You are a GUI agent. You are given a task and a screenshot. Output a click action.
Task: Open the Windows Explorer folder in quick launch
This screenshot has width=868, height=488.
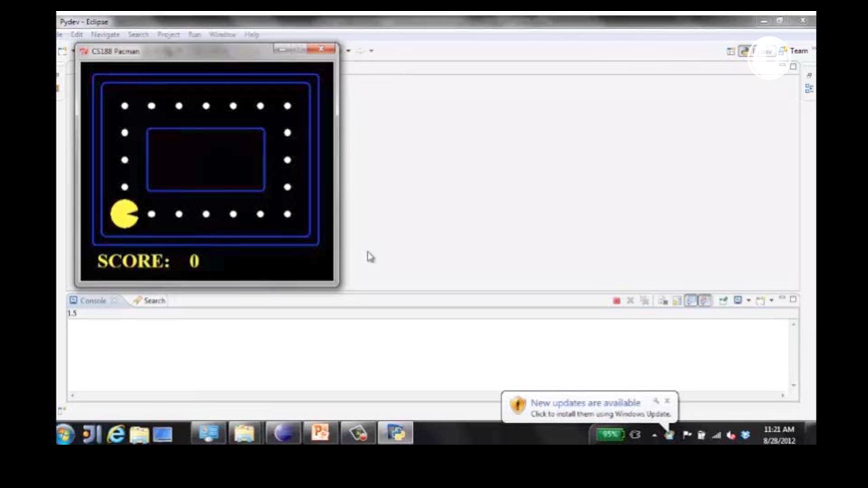139,434
